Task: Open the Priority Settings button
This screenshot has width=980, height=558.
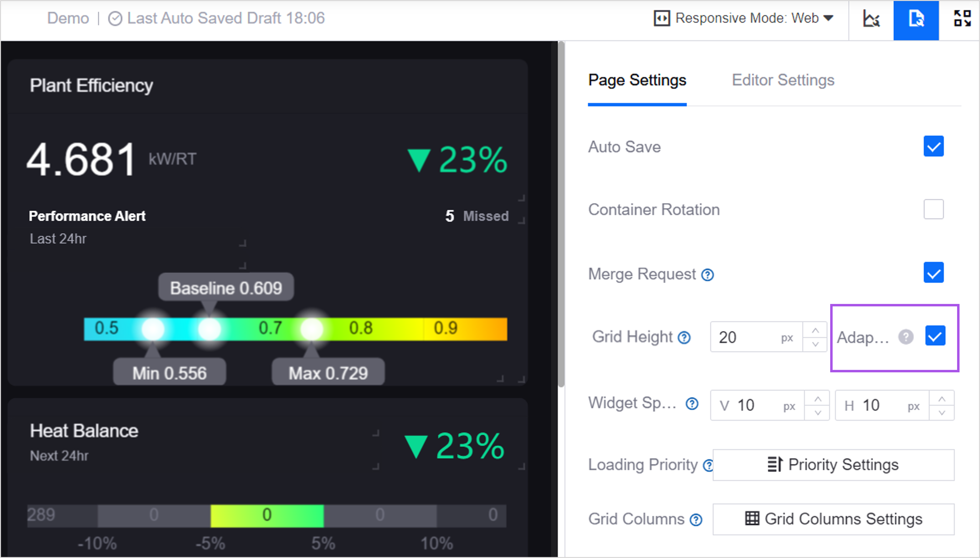Action: (833, 465)
